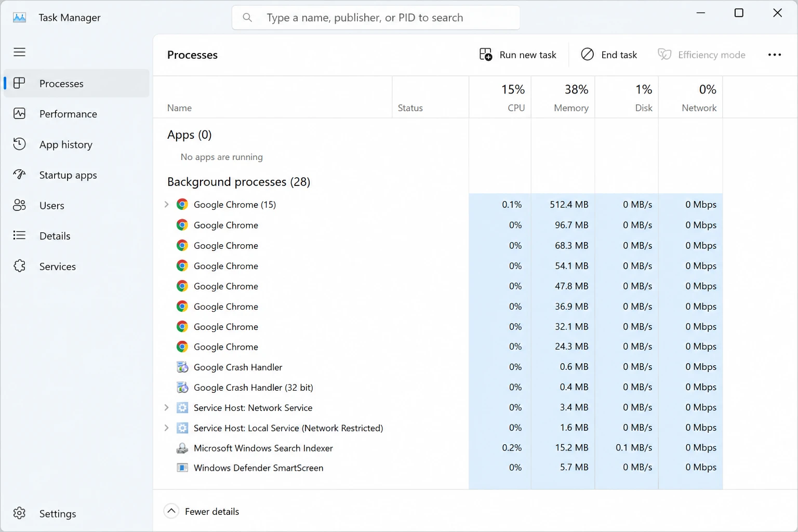Collapse view with Fewer details chevron
798x532 pixels.
pyautogui.click(x=171, y=511)
